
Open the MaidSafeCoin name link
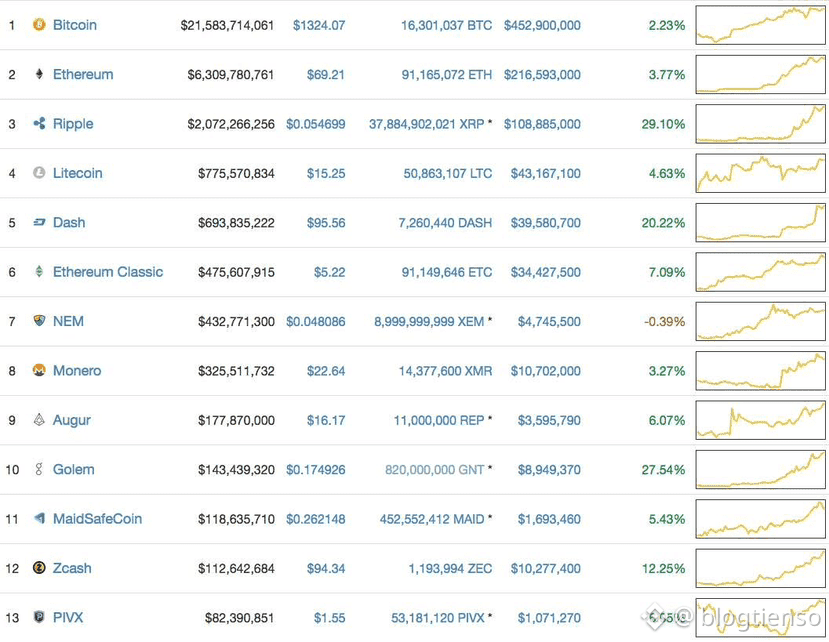(x=97, y=519)
